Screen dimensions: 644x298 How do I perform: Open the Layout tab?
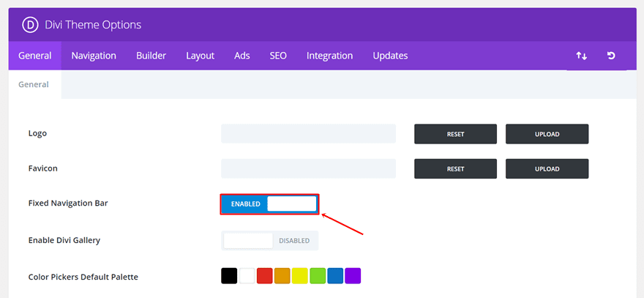point(200,56)
